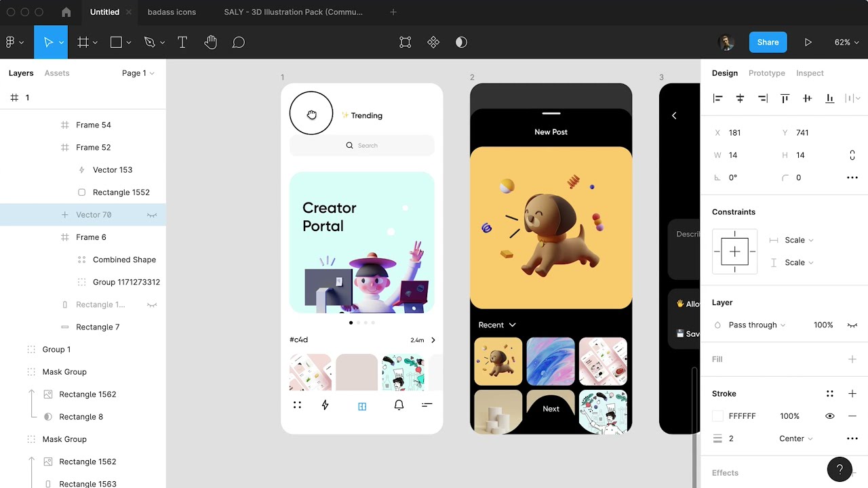Open the Page 1 dropdown

pos(138,73)
